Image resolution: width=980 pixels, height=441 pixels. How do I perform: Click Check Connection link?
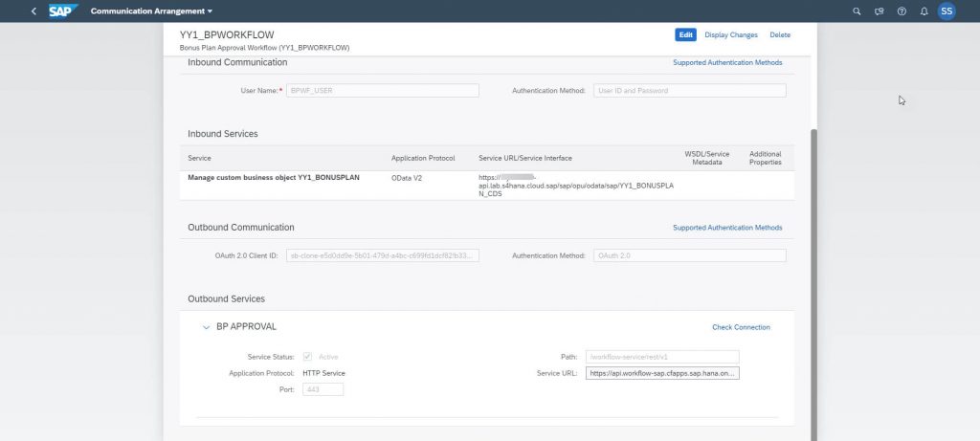point(741,327)
